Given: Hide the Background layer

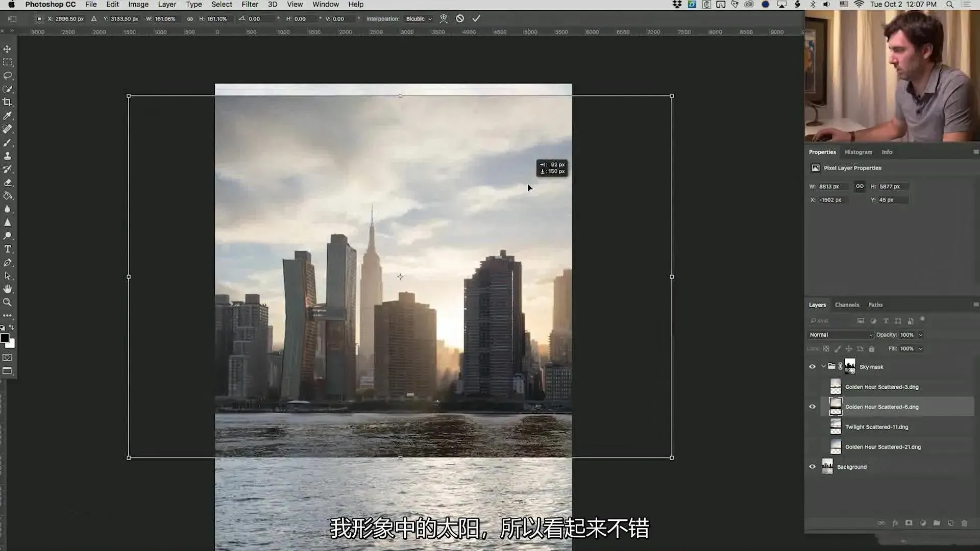Looking at the screenshot, I should [x=812, y=466].
